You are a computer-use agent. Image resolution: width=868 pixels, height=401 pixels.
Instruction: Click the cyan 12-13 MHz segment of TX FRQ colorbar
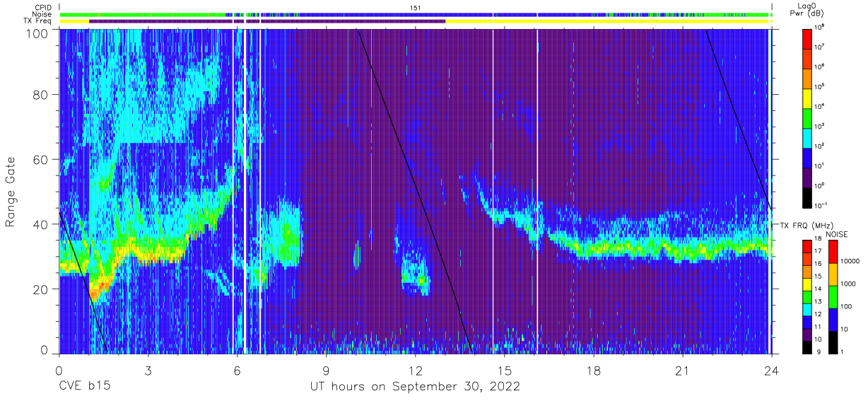807,308
